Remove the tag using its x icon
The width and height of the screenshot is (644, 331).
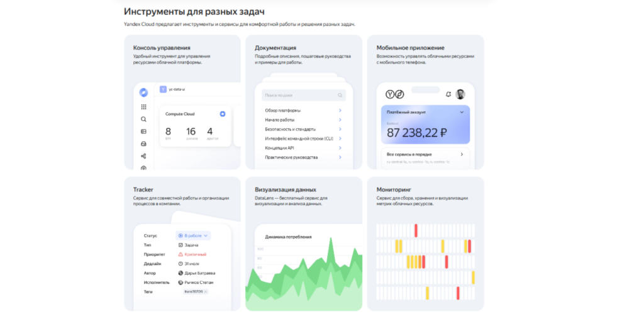[x=206, y=292]
